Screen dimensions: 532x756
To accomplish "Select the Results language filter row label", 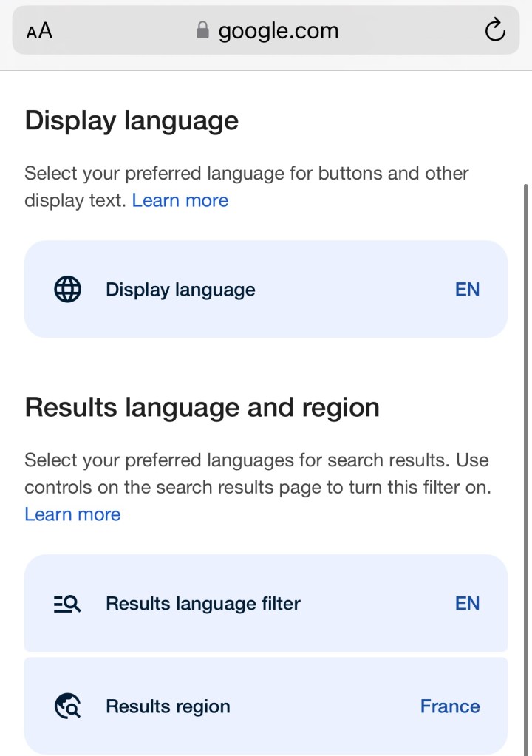I will coord(203,604).
